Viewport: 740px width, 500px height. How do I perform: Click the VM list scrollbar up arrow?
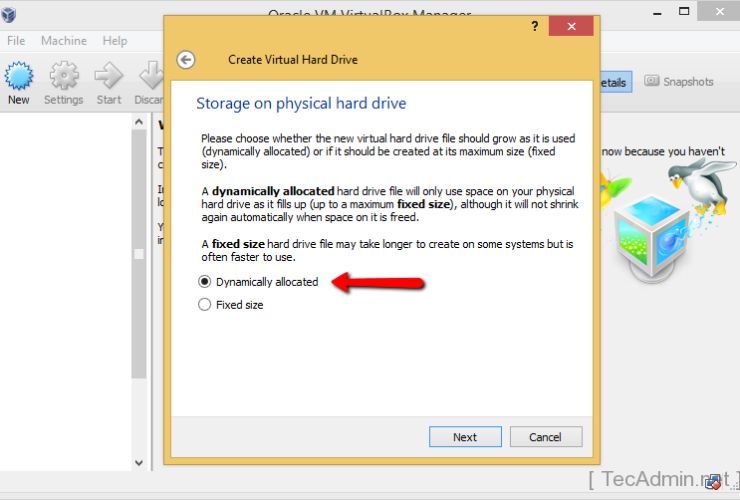point(139,121)
